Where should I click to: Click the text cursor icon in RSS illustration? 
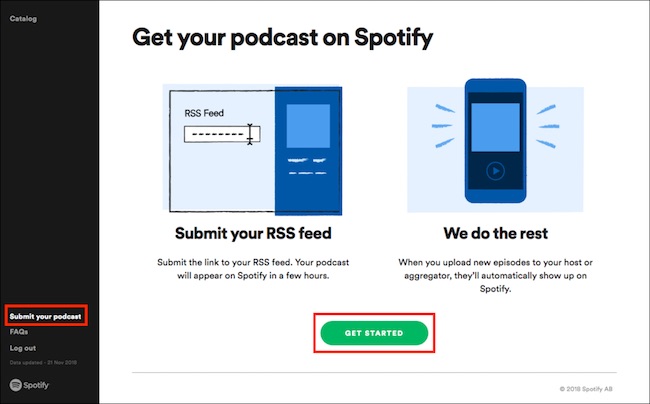point(250,133)
